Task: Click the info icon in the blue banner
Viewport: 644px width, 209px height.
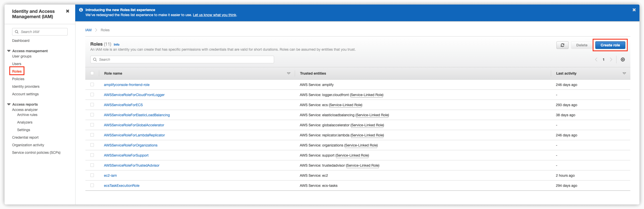Action: 81,10
